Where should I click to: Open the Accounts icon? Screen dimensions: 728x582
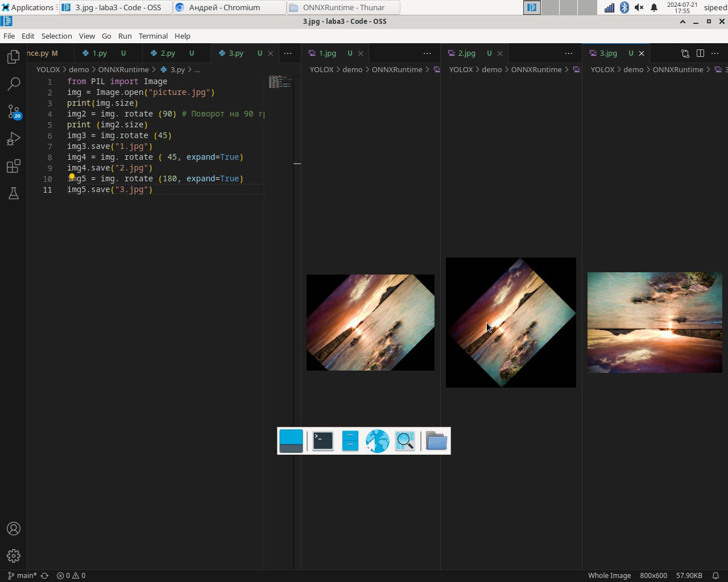point(14,529)
